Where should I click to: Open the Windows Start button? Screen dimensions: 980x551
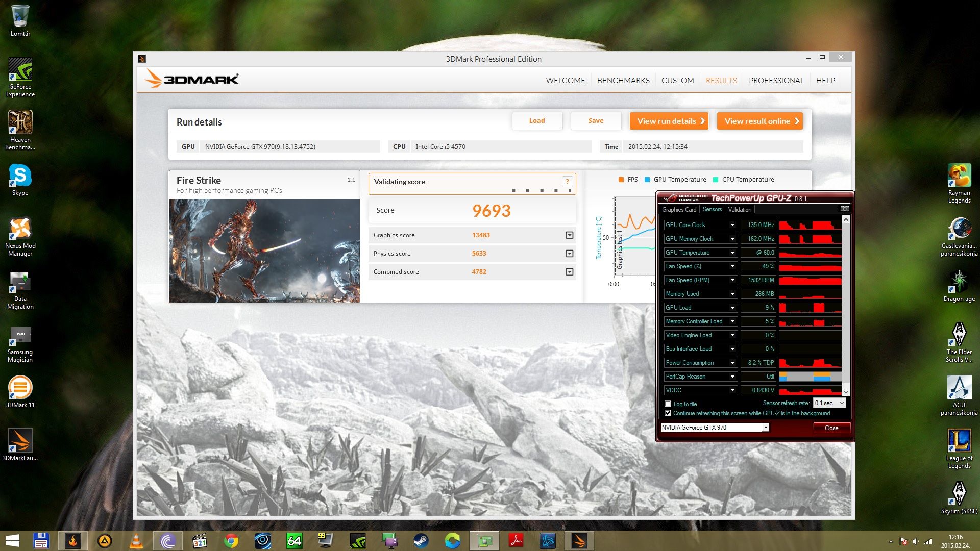(12, 541)
